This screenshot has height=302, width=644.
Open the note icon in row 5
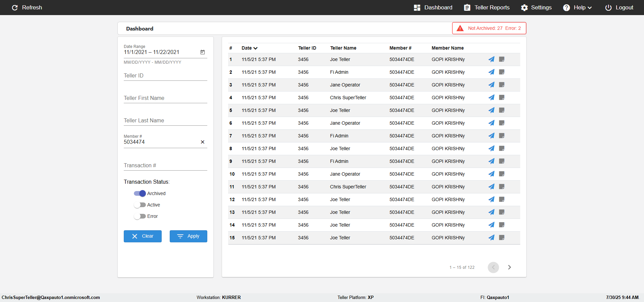pyautogui.click(x=502, y=110)
